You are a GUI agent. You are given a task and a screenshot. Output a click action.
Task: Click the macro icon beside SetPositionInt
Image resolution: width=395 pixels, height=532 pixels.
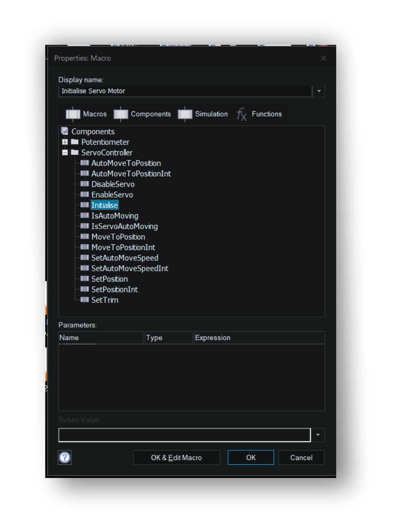(x=84, y=289)
